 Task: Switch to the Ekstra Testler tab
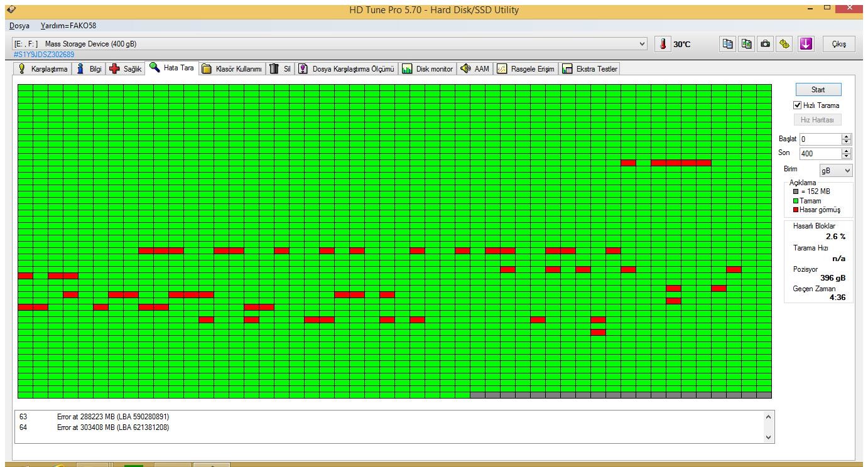[590, 69]
